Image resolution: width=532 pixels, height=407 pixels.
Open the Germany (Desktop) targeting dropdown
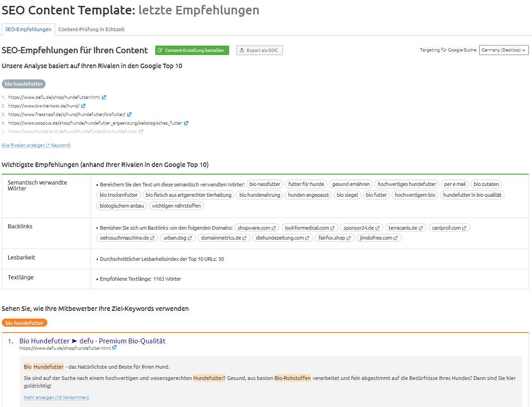(x=504, y=50)
